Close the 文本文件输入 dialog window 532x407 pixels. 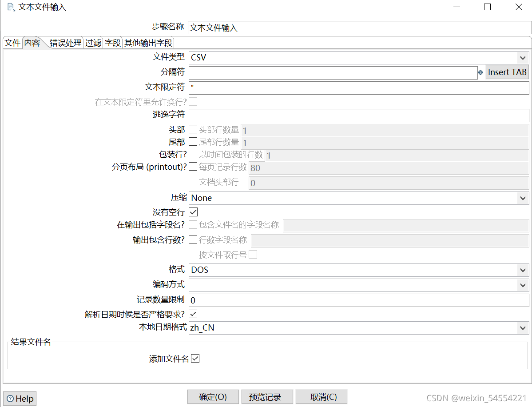(x=519, y=7)
